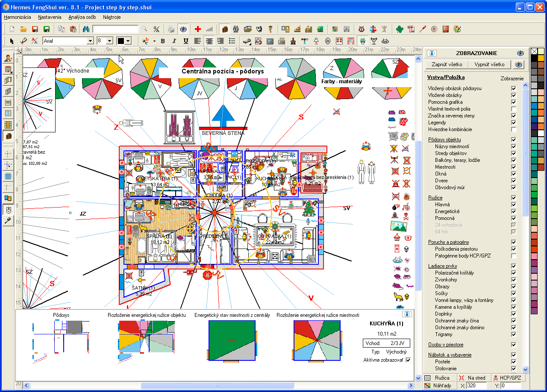Click the person icon in left sidebar

tap(8, 58)
